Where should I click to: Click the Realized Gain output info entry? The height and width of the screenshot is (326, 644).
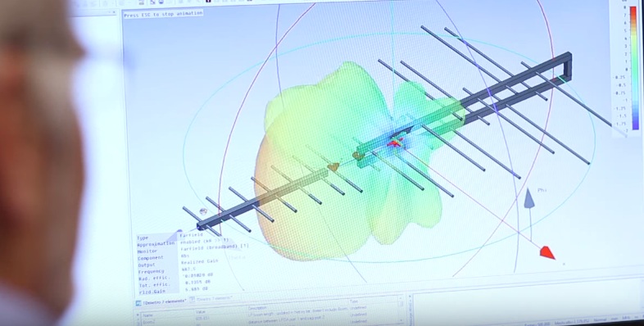click(199, 261)
